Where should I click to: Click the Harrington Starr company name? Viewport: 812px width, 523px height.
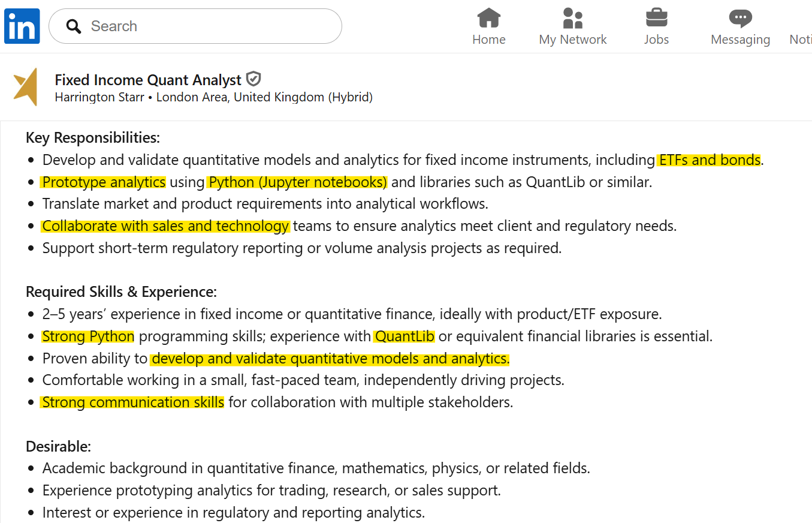[x=99, y=97]
